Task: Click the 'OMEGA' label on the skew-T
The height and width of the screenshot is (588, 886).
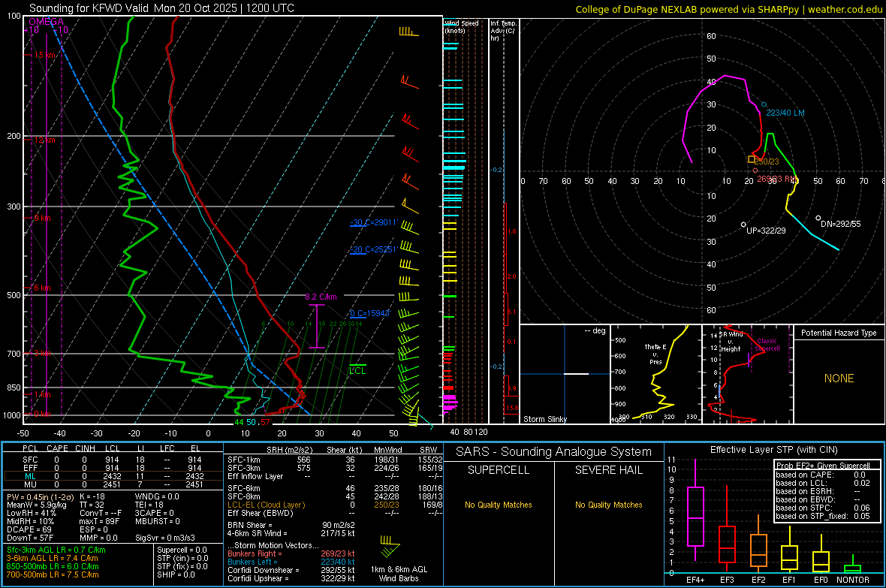Action: (46, 22)
